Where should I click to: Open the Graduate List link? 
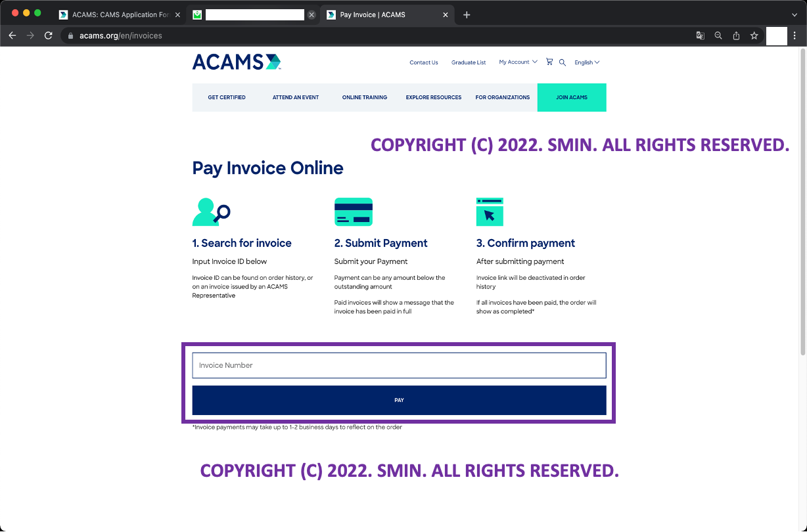pyautogui.click(x=469, y=62)
